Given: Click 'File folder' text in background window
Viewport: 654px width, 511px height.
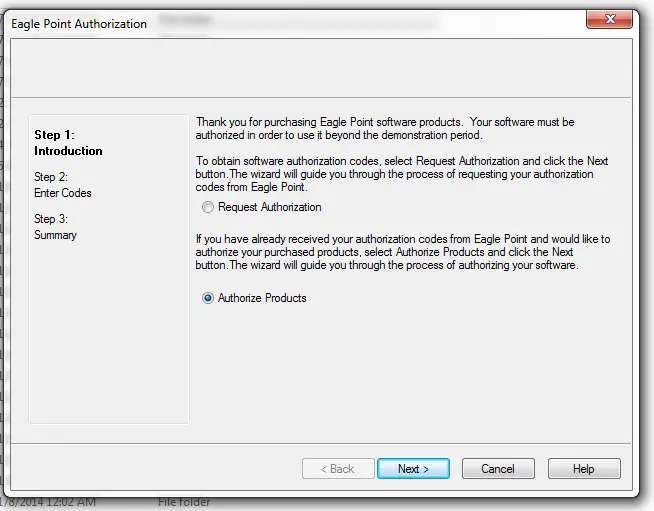Looking at the screenshot, I should 184,502.
